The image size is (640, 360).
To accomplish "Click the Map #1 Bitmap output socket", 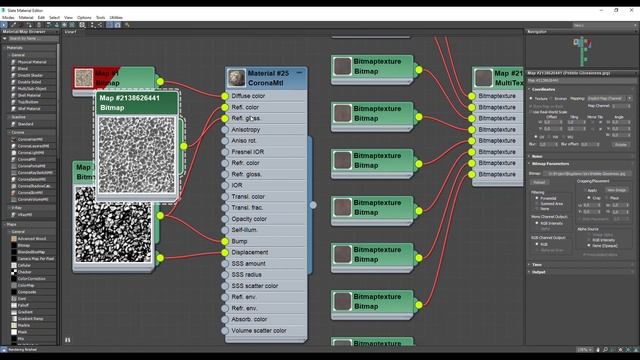I will [x=160, y=82].
